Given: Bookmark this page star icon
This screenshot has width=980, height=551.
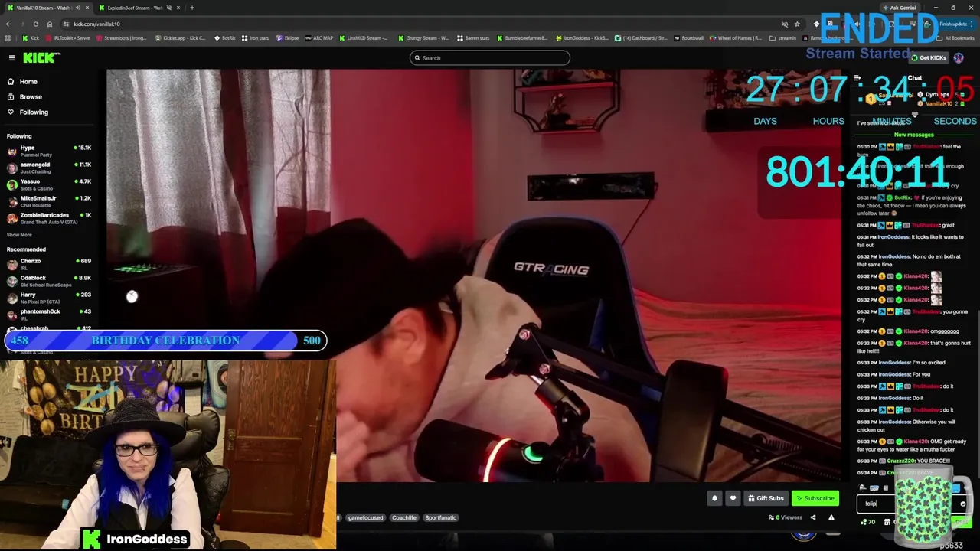Looking at the screenshot, I should click(797, 24).
